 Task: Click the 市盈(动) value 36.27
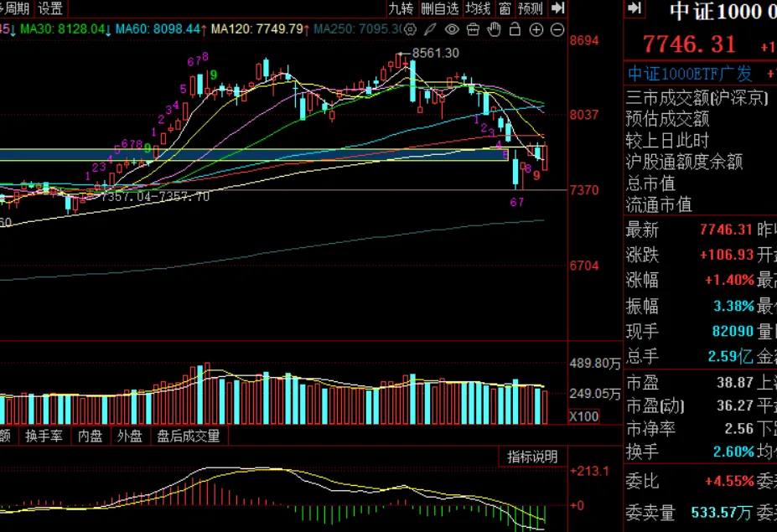[x=734, y=405]
